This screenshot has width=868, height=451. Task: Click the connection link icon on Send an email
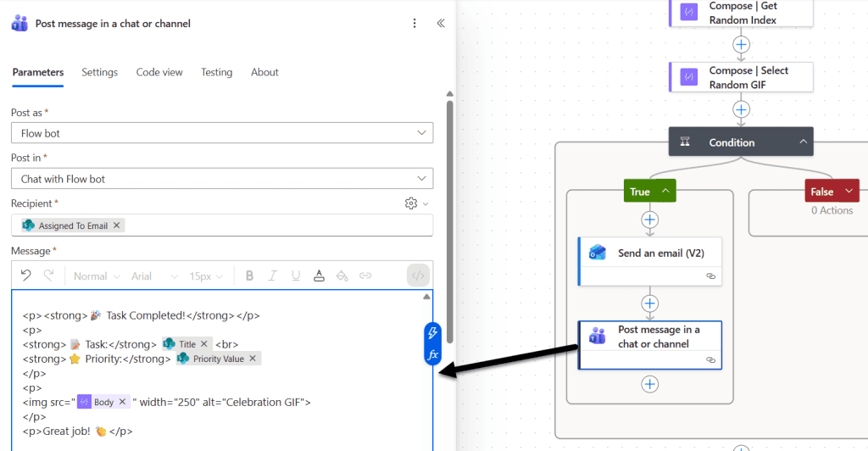click(x=711, y=276)
